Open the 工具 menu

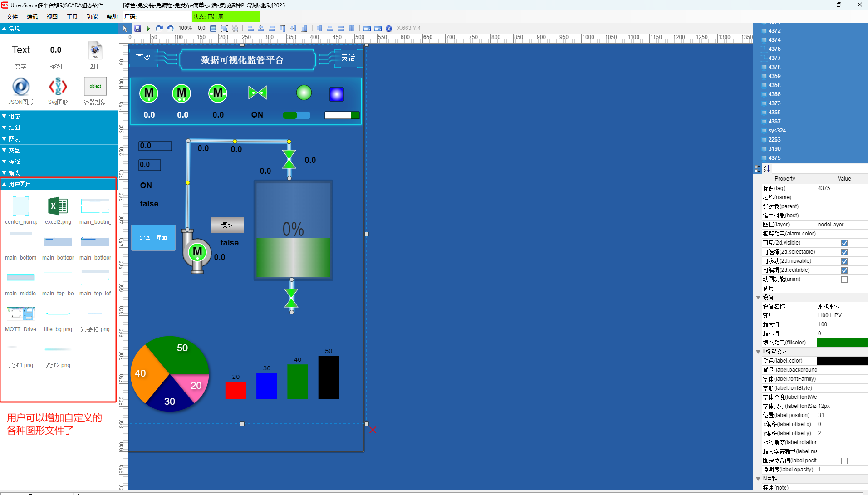point(72,17)
